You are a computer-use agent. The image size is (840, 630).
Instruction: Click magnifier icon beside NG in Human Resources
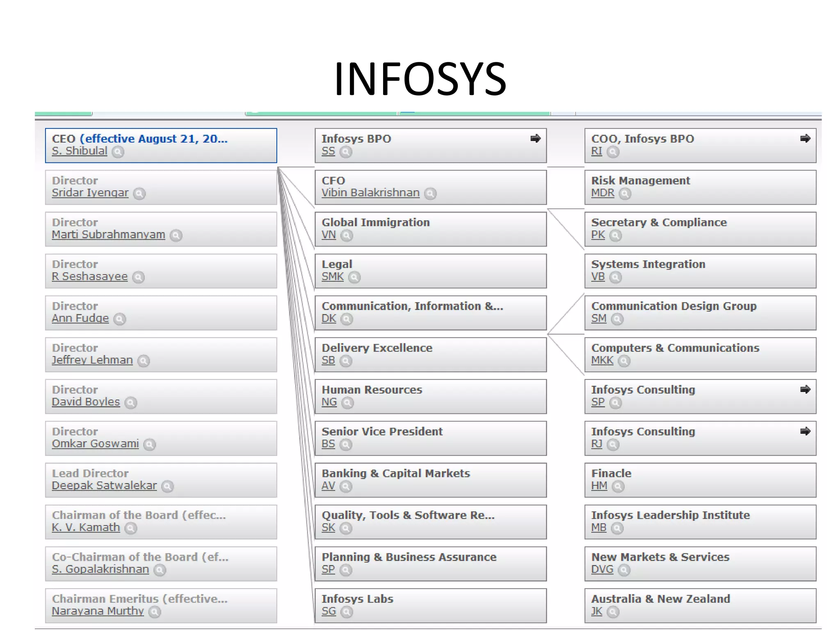[x=347, y=403]
